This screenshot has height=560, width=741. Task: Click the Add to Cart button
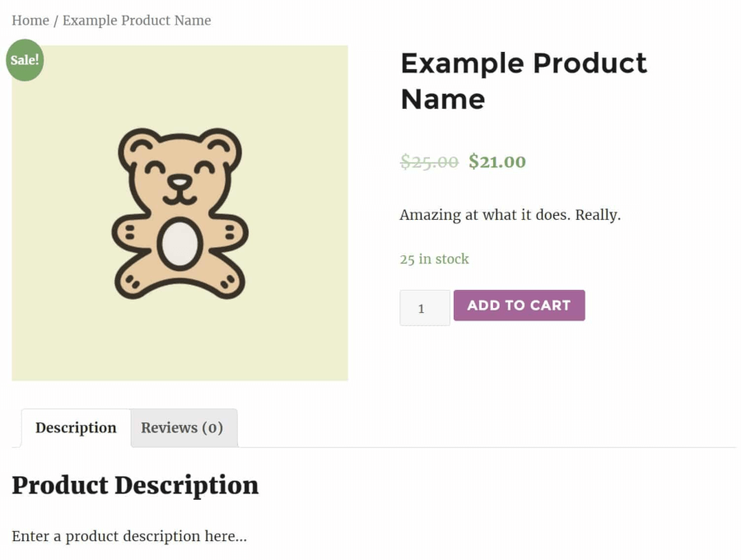tap(519, 305)
